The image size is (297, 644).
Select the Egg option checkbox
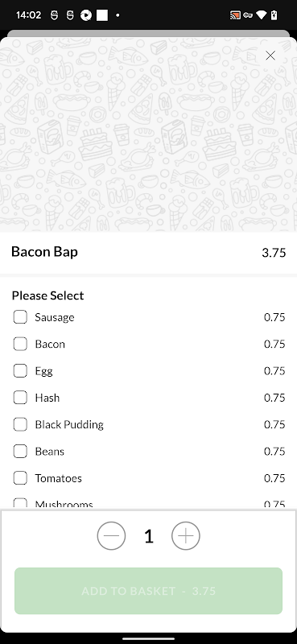click(x=20, y=371)
